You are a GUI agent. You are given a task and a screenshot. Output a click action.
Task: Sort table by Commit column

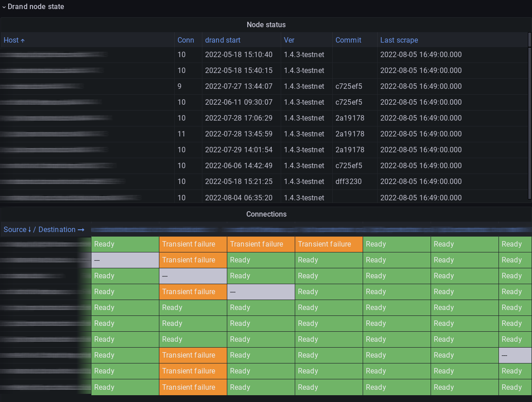[348, 40]
